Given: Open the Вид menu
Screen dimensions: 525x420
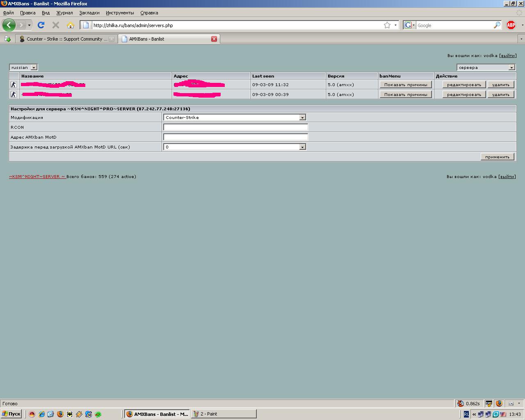Looking at the screenshot, I should pyautogui.click(x=46, y=13).
